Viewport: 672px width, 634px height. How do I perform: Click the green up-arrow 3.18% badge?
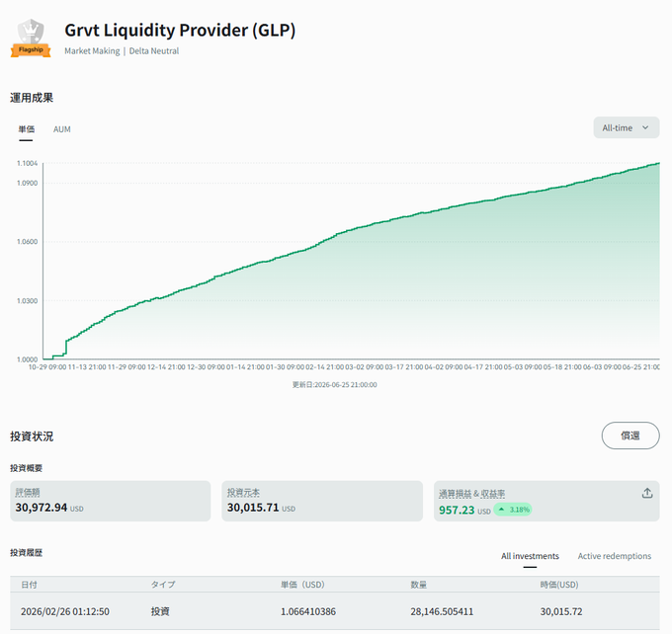click(513, 510)
